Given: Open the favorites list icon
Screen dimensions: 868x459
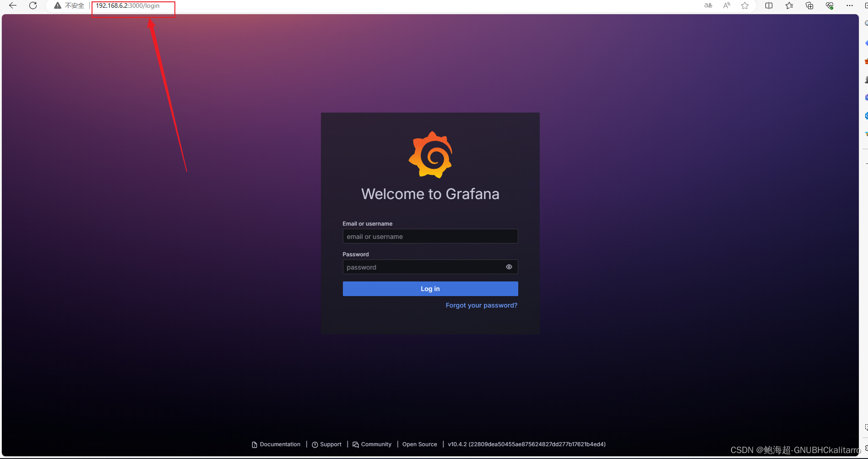Looking at the screenshot, I should click(x=789, y=5).
